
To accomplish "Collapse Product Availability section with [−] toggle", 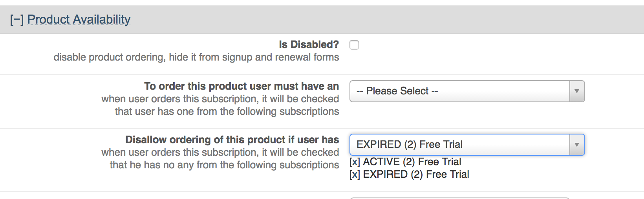I will 16,20.
